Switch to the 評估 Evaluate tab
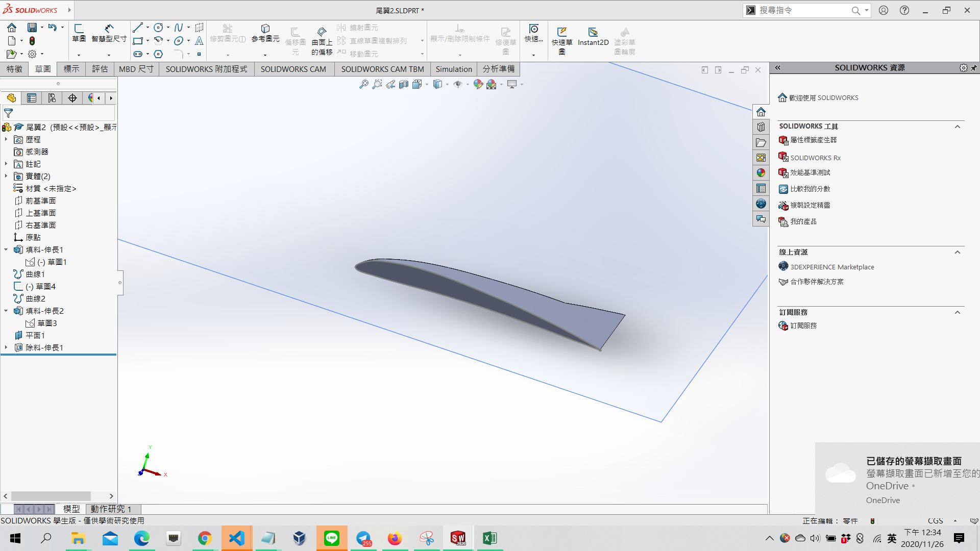Viewport: 980px width, 551px height. point(100,69)
